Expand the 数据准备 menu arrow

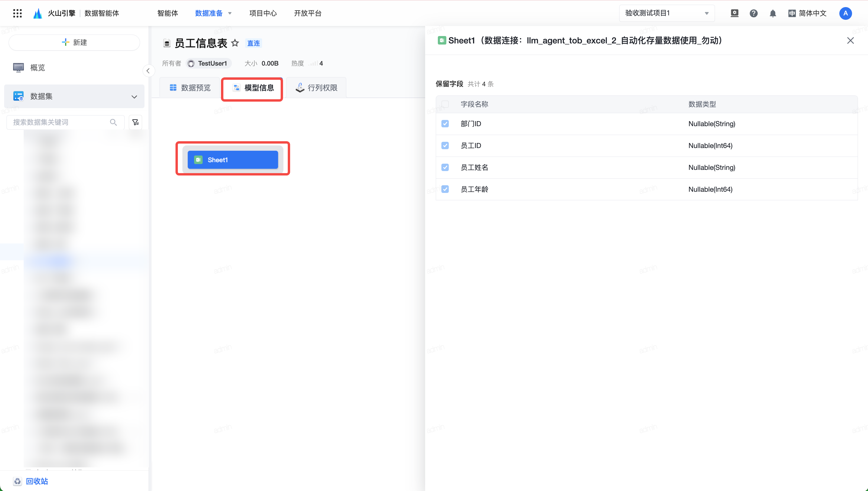pos(230,13)
